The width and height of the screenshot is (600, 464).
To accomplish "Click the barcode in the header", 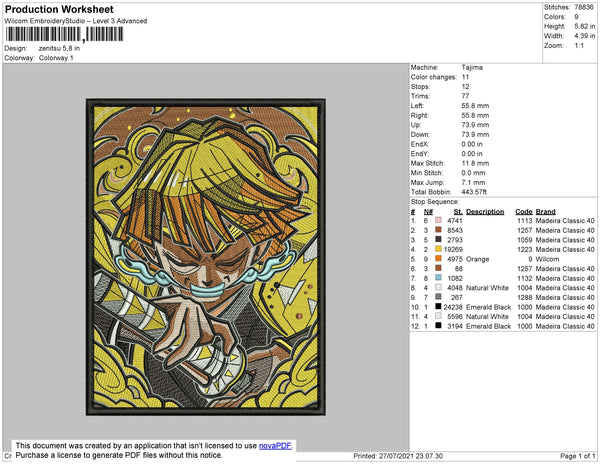I will (x=64, y=34).
